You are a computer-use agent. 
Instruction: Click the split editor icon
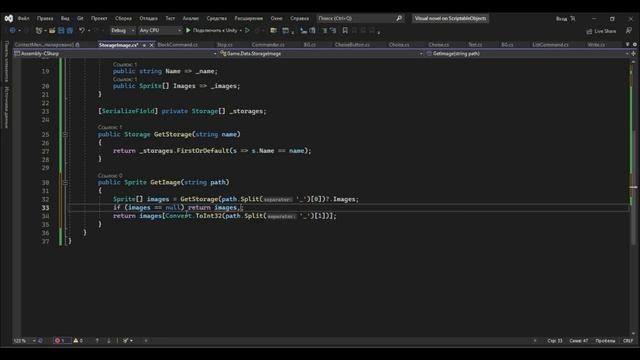(633, 53)
